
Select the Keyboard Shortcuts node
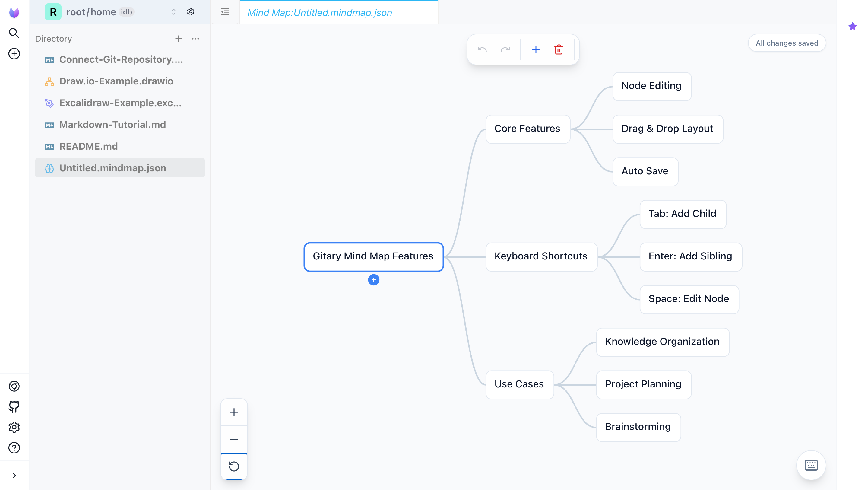[541, 257]
